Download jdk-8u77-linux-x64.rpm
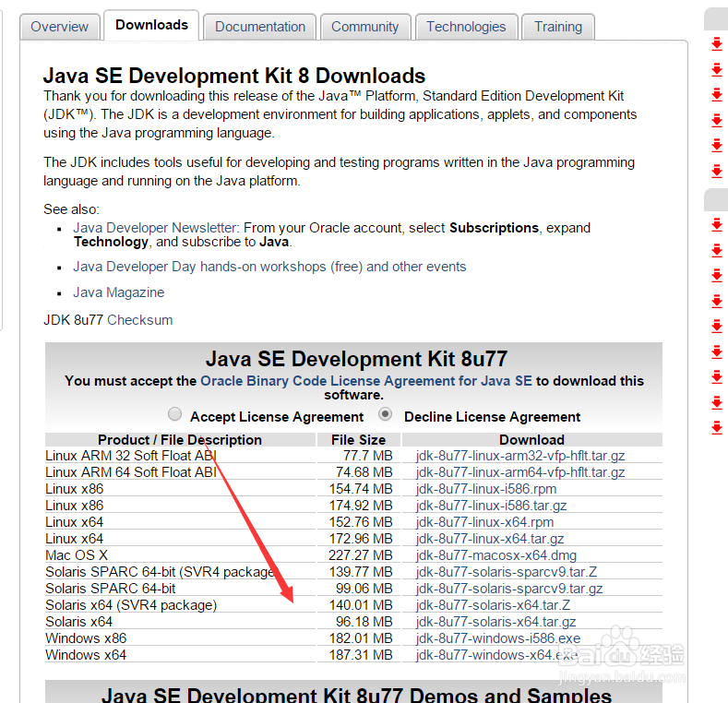728x703 pixels. (x=484, y=522)
